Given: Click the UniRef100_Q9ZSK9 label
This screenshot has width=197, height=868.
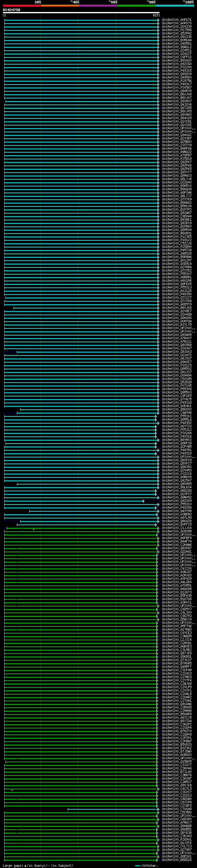Looking at the screenshot, I should click(x=177, y=501).
